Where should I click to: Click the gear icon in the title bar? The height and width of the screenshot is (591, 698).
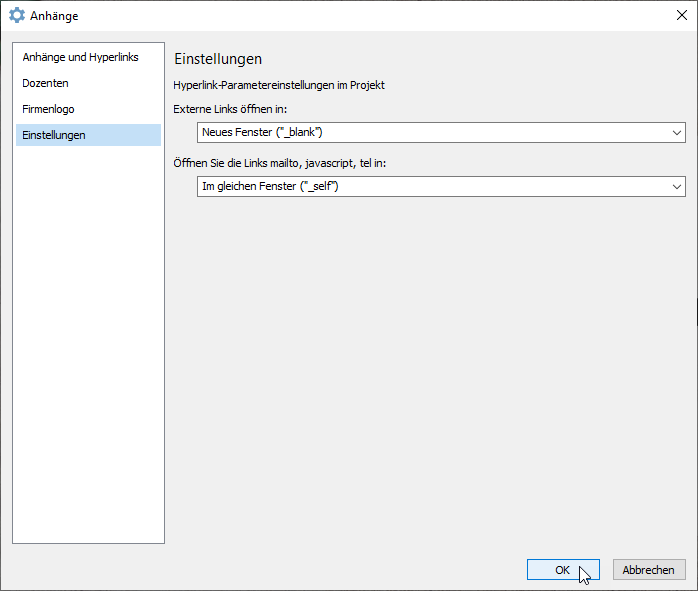click(x=17, y=16)
